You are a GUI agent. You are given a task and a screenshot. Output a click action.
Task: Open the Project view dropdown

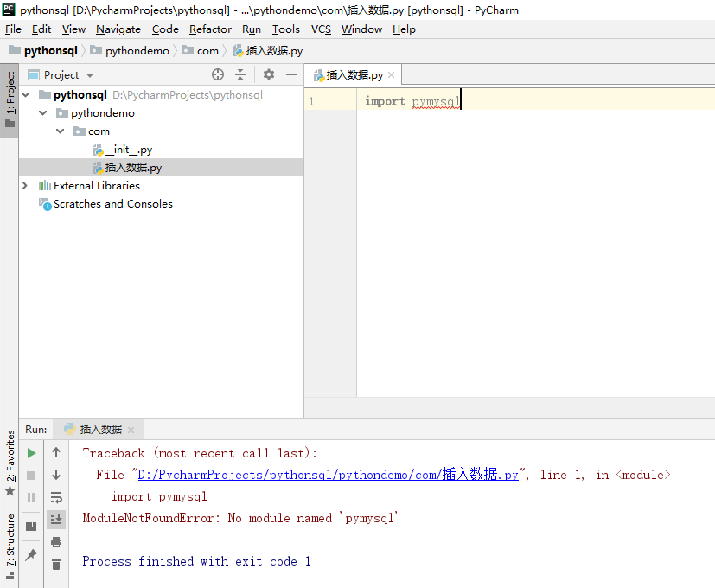[x=90, y=75]
